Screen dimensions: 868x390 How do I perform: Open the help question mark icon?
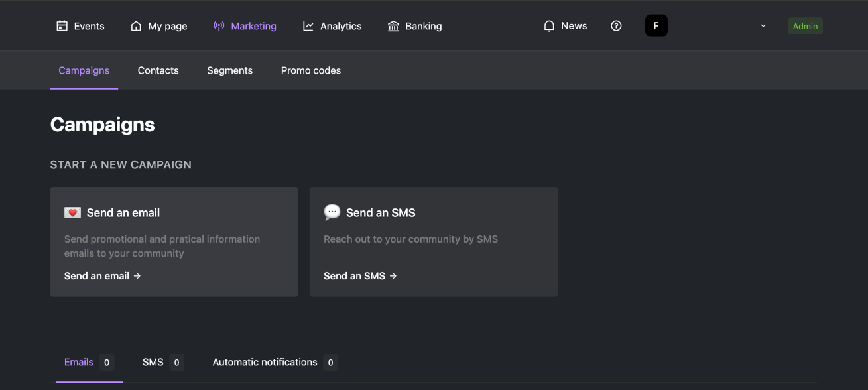coord(616,26)
